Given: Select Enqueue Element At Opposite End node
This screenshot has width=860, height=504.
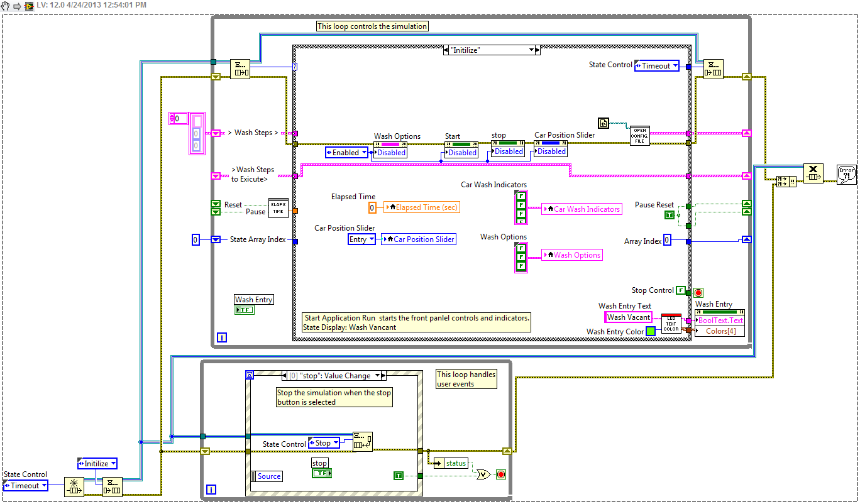Looking at the screenshot, I should [362, 441].
